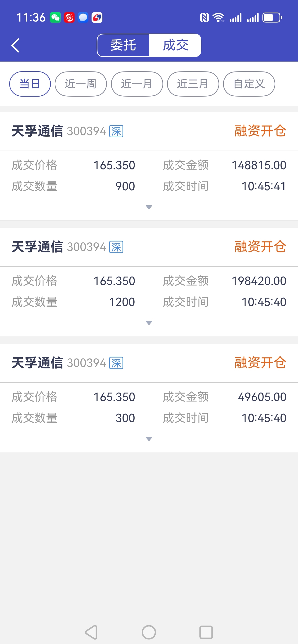Select the 近一周 filter
This screenshot has height=644, width=298.
[x=81, y=84]
